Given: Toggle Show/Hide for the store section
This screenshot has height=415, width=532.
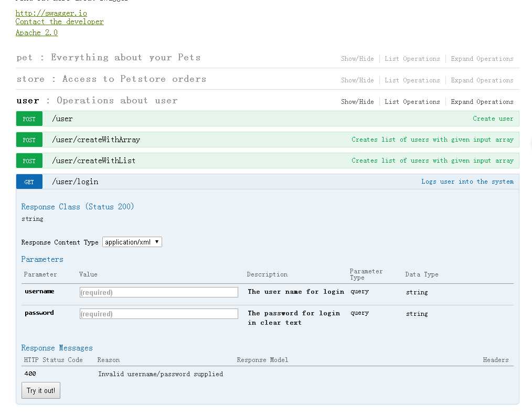Looking at the screenshot, I should click(x=357, y=80).
